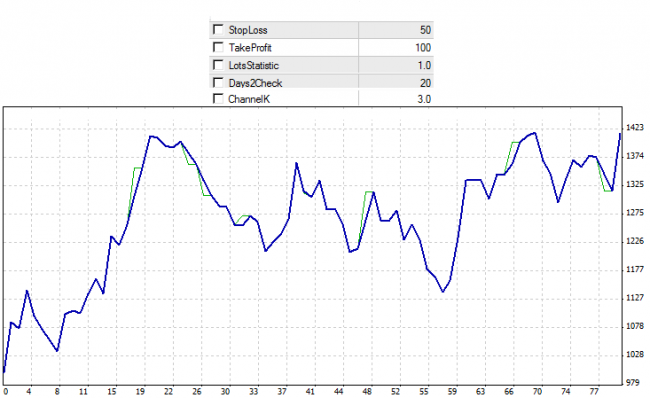Screen dimensions: 650x398
Task: Select the LotsStatistic parameter label
Action: point(254,66)
